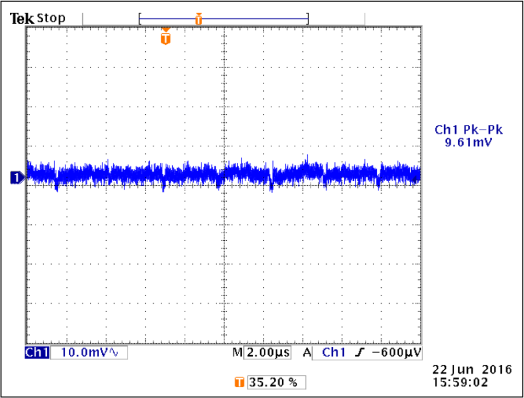The width and height of the screenshot is (524, 398).
Task: Select the Channel 1 ground reference marker
Action: click(x=17, y=177)
